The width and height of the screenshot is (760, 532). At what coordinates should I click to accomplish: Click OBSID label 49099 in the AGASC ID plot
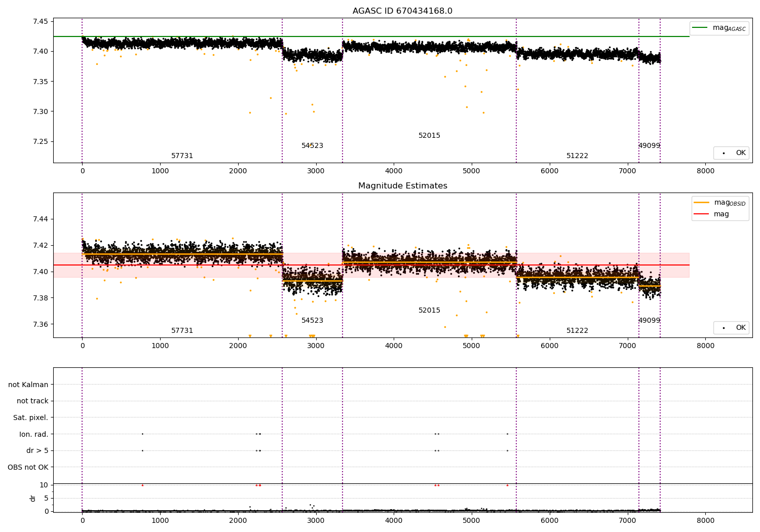(x=649, y=145)
